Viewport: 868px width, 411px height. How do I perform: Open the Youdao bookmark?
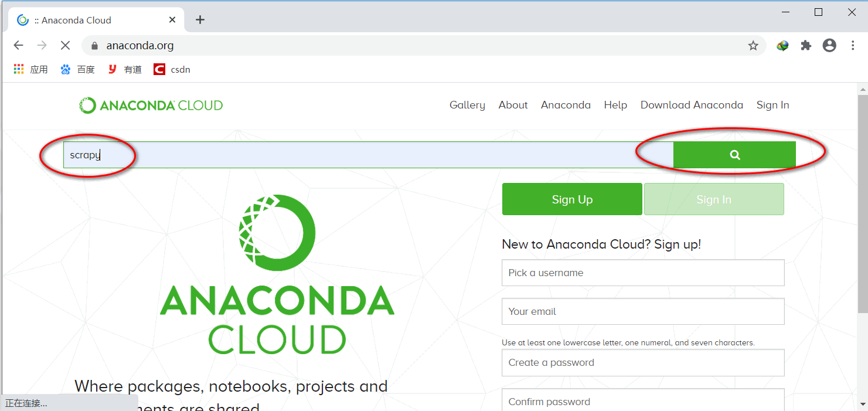pyautogui.click(x=124, y=69)
